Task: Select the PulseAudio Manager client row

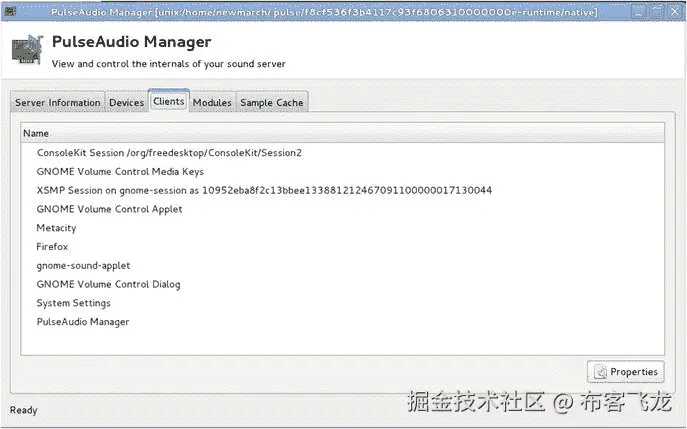Action: (342, 322)
